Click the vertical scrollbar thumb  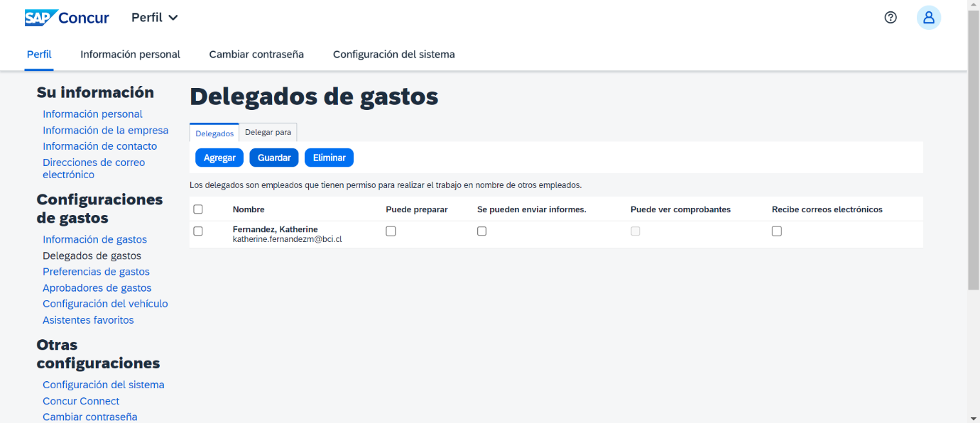pyautogui.click(x=974, y=150)
